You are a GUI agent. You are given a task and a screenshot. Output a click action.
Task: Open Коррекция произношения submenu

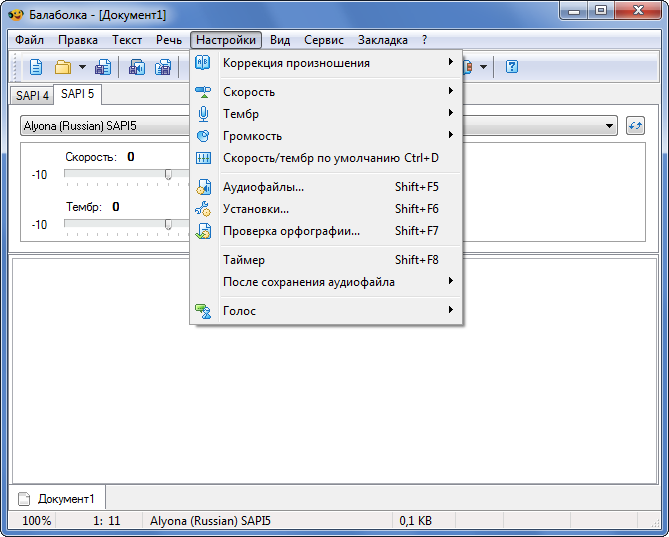(326, 63)
